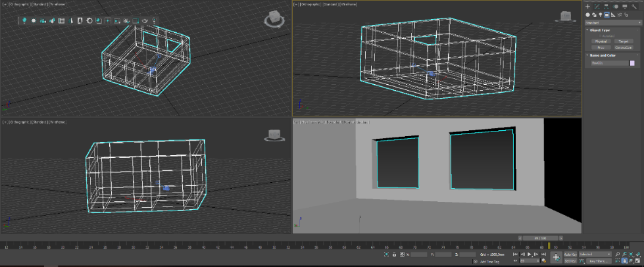Screen dimensions: 644x267
Task: Click the object name field Box001
Action: pos(608,63)
